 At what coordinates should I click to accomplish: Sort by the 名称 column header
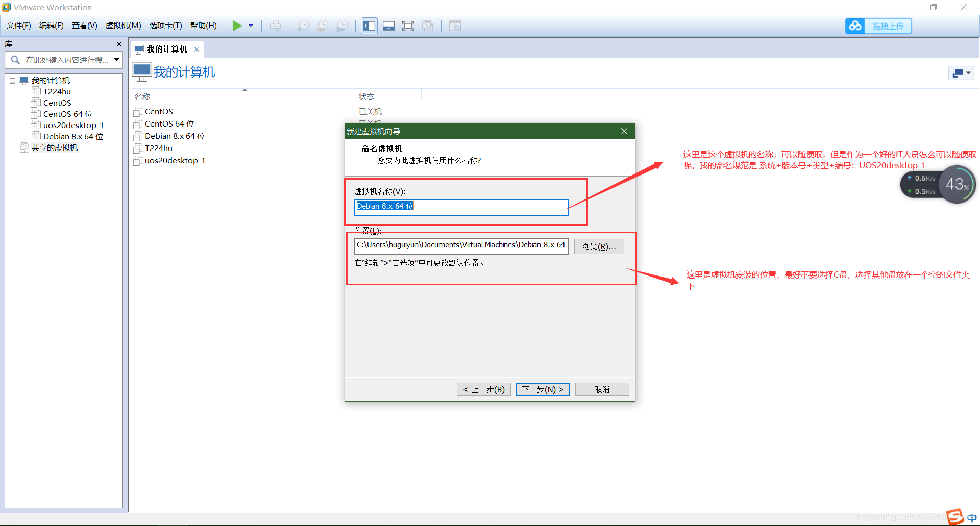click(142, 97)
